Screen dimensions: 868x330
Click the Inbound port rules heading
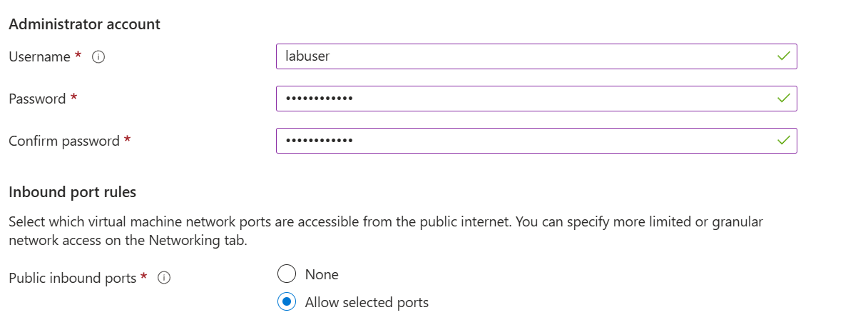point(72,192)
